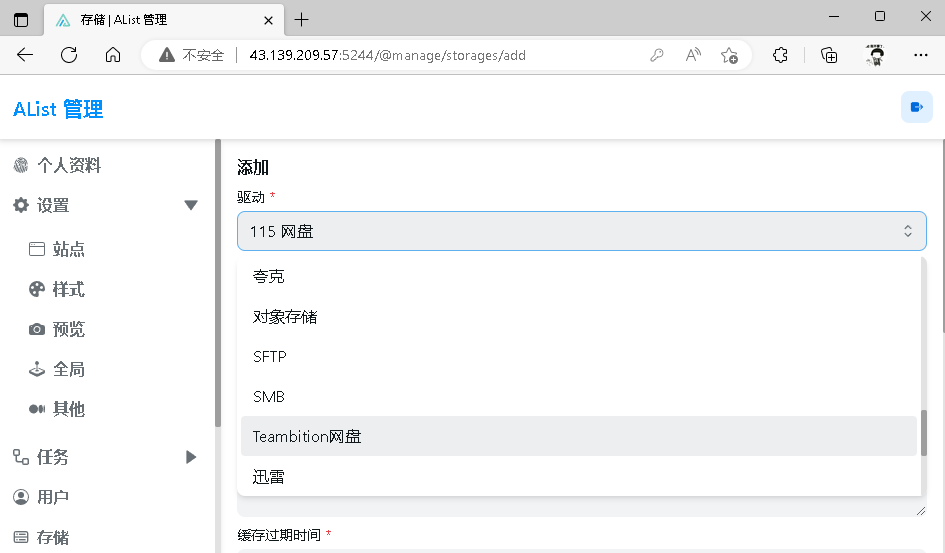Click the logout icon in AList header
This screenshot has width=945, height=553.
coord(916,108)
